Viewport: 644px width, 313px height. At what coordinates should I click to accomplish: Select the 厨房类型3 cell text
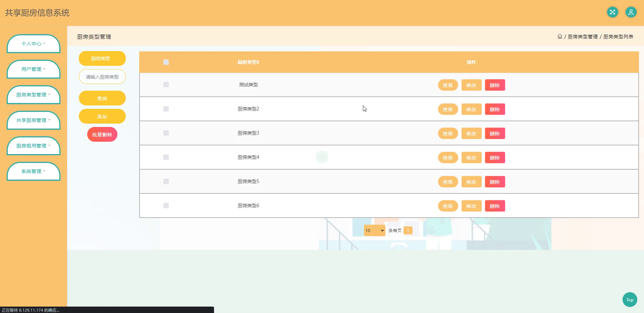point(249,133)
